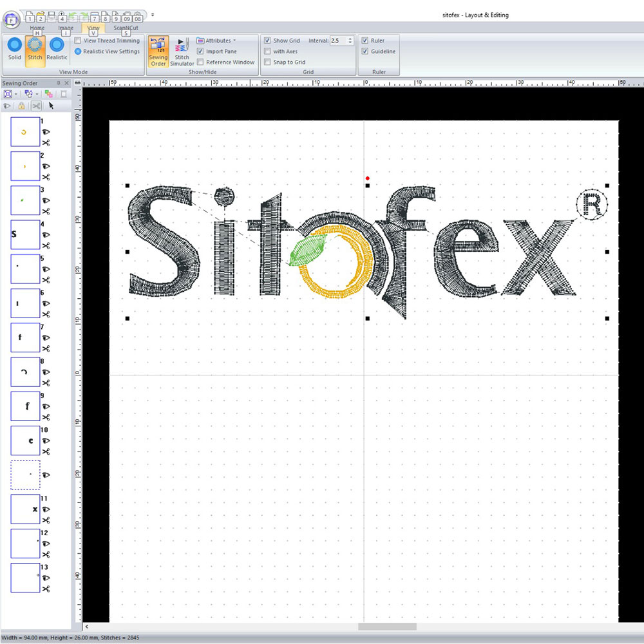This screenshot has width=644, height=644.
Task: Select Solid view mode
Action: point(14,48)
